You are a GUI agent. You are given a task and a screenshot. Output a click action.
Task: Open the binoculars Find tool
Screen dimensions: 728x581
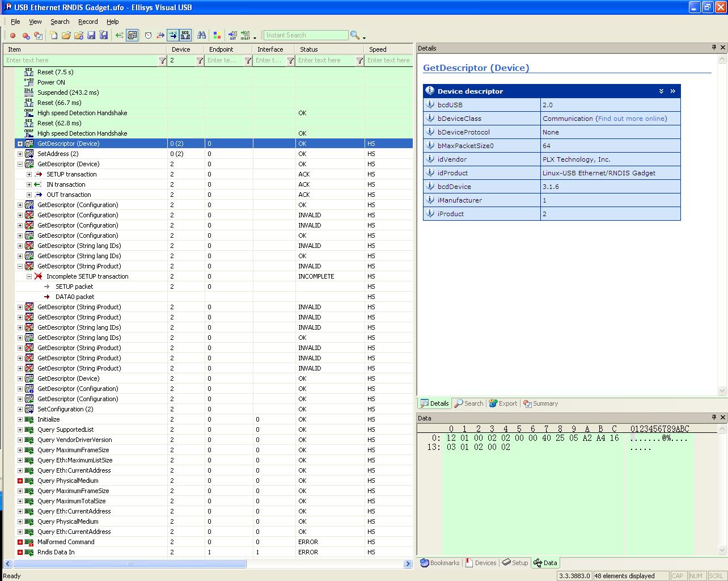(x=201, y=35)
